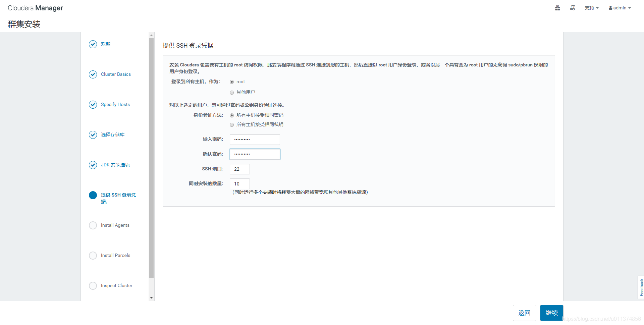
Task: Click the empty circle beside Install Agents
Action: pos(93,225)
